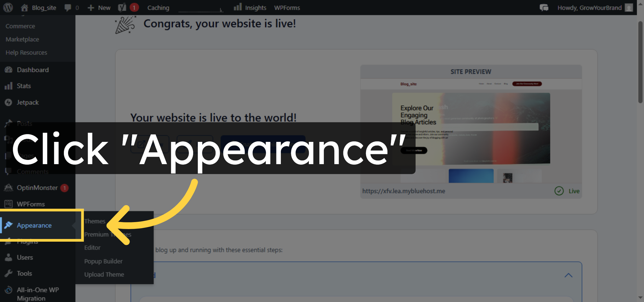644x302 pixels.
Task: Select the Stats sidebar icon
Action: pyautogui.click(x=8, y=86)
